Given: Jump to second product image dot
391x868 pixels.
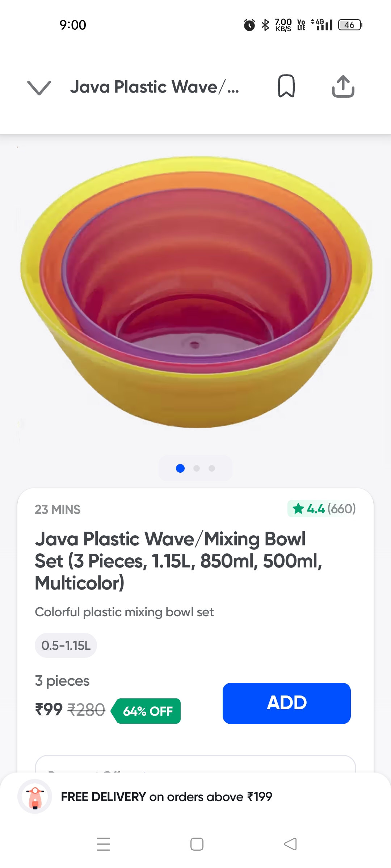Looking at the screenshot, I should pos(197,468).
